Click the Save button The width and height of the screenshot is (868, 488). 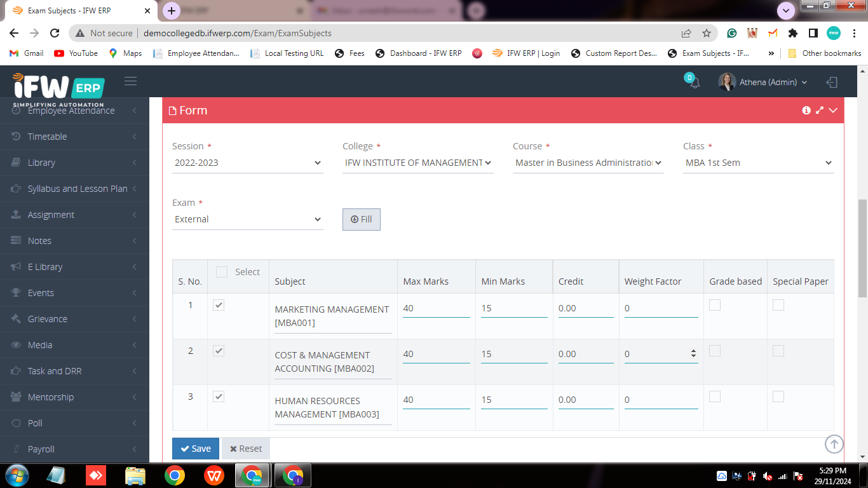click(x=196, y=449)
